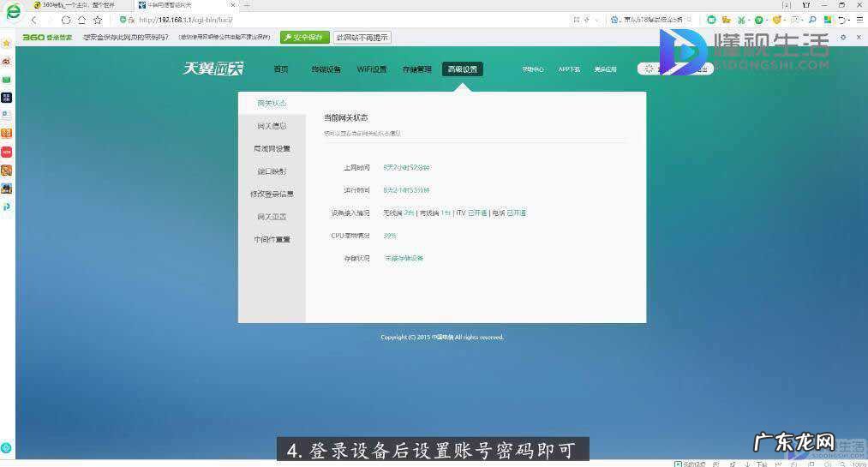The width and height of the screenshot is (868, 467).
Task: Select 端口映射 in the side menu
Action: point(272,171)
